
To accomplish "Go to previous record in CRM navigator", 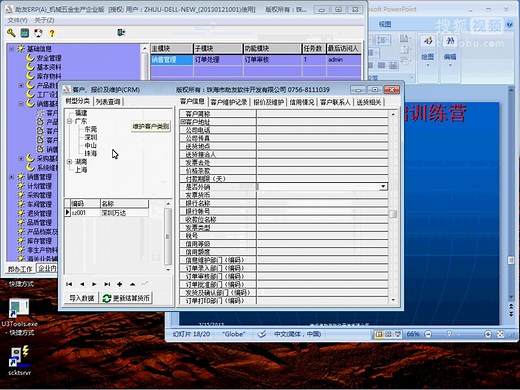I will click(82, 284).
